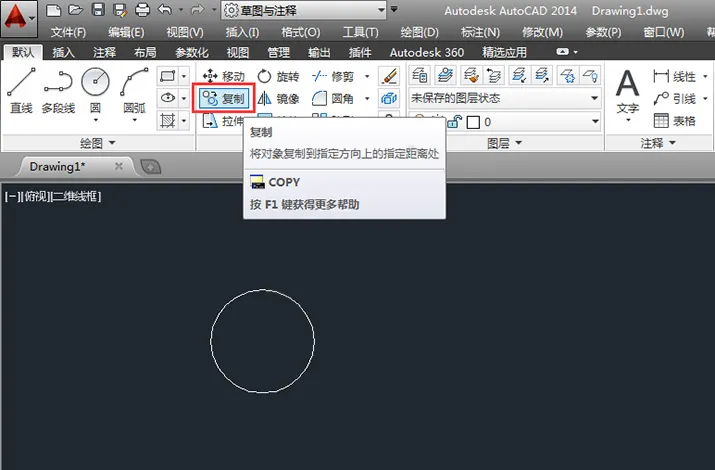This screenshot has width=715, height=470.
Task: Expand the 绘图 panel title
Action: coord(98,143)
